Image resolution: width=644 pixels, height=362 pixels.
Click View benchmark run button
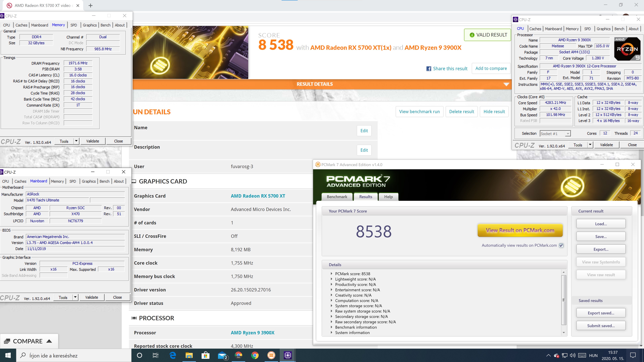click(419, 111)
